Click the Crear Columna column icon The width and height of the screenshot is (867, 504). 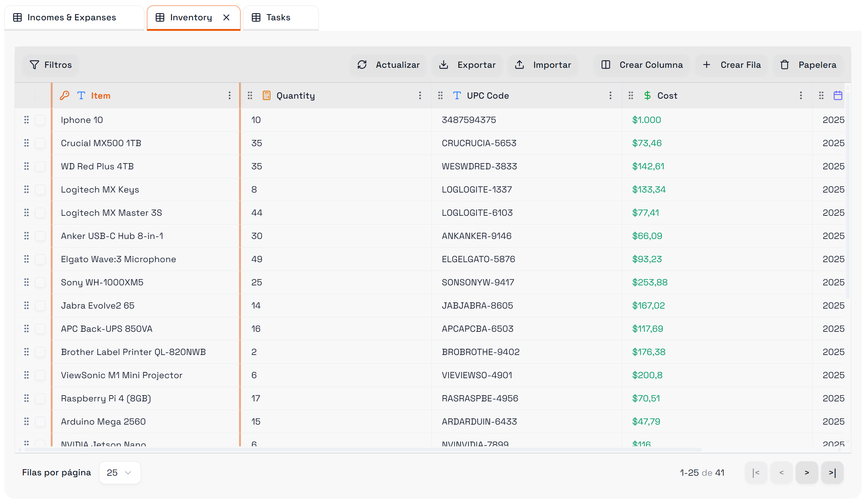click(606, 65)
